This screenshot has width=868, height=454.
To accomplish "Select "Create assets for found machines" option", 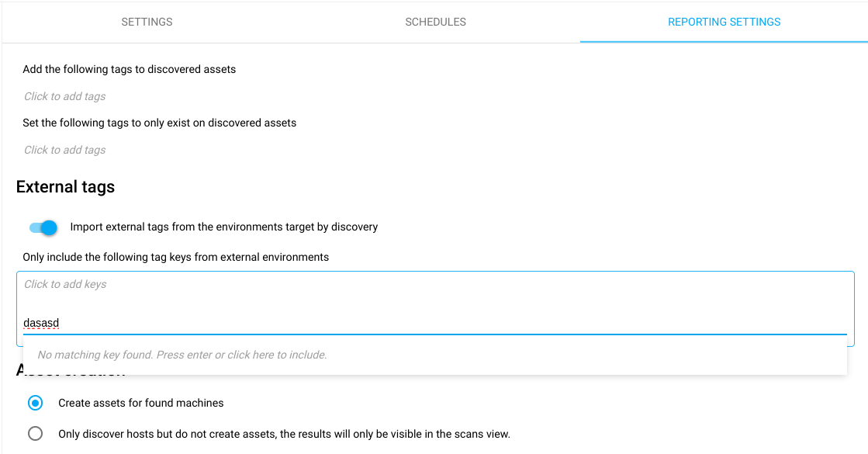I will point(35,403).
